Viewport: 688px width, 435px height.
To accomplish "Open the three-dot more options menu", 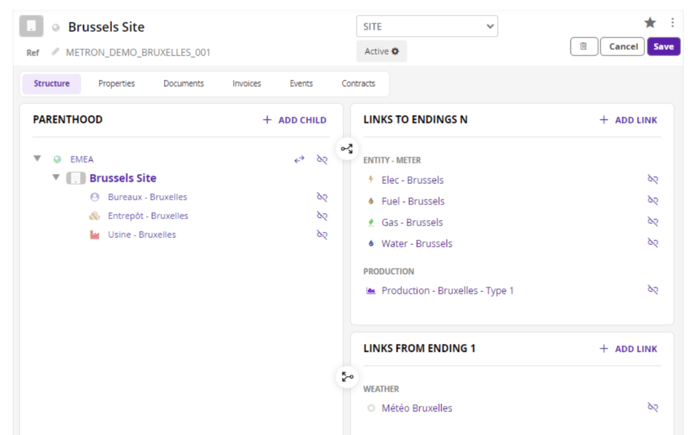I will 672,23.
